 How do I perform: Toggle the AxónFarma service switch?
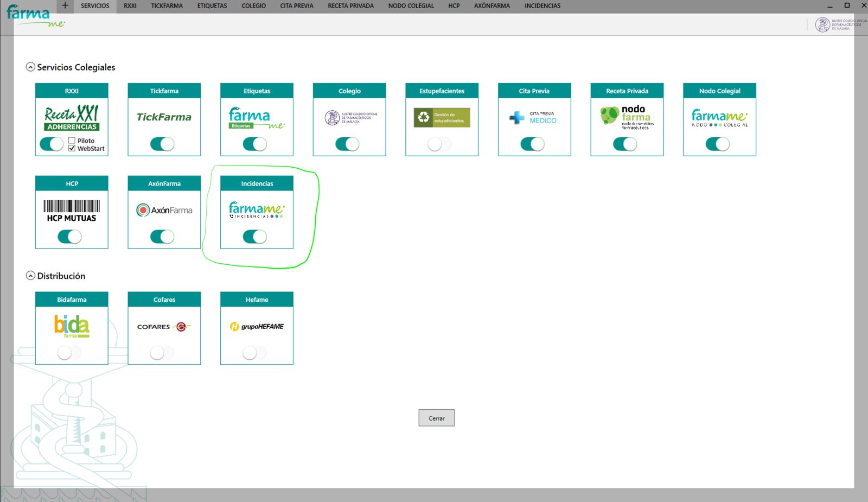(162, 237)
